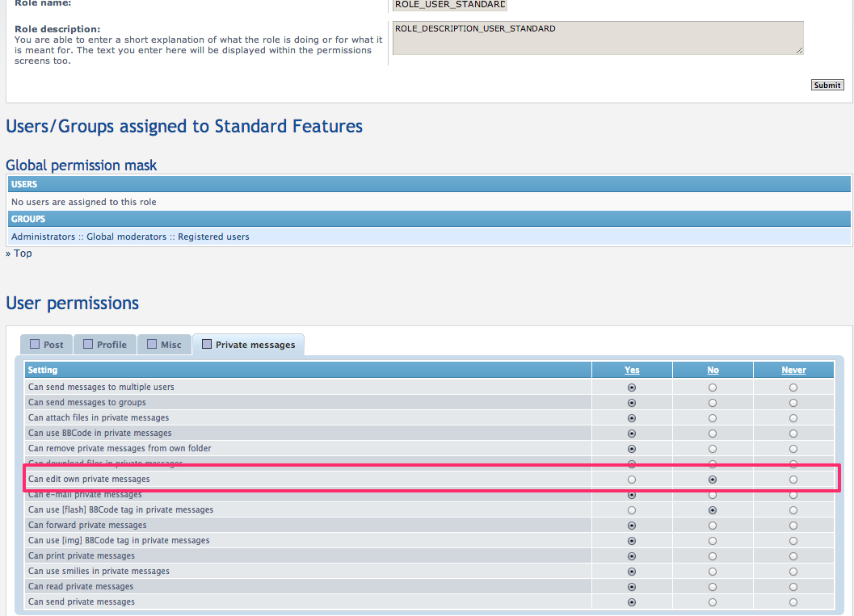This screenshot has height=616, width=854.
Task: Set 'Can forward private messages' to Never
Action: point(793,526)
